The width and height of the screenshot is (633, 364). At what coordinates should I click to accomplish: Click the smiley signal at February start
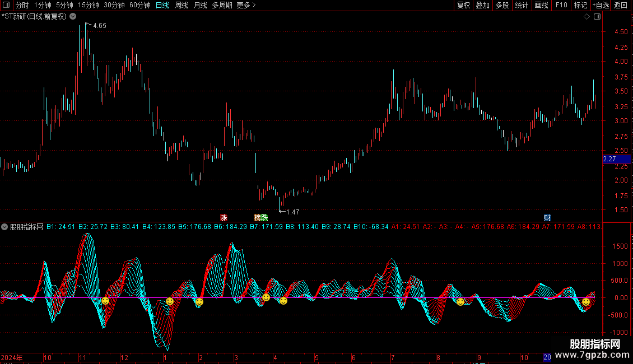click(x=199, y=301)
